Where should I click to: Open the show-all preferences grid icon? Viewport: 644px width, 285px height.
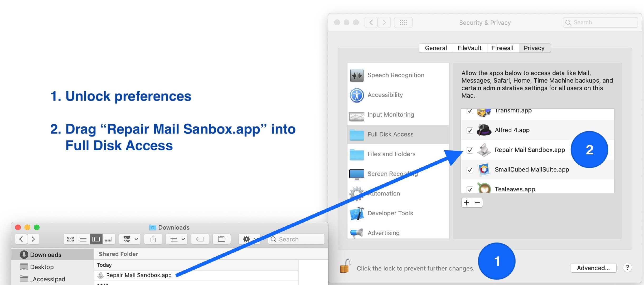pyautogui.click(x=403, y=23)
